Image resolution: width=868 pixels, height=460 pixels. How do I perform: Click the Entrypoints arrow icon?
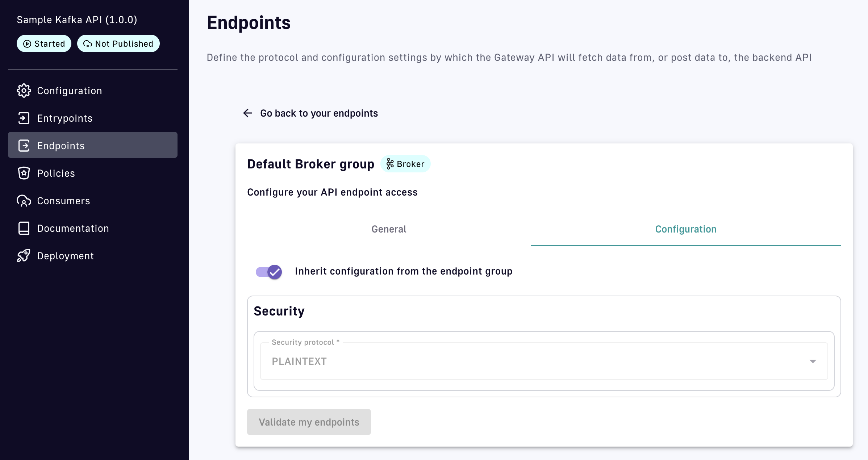[24, 118]
